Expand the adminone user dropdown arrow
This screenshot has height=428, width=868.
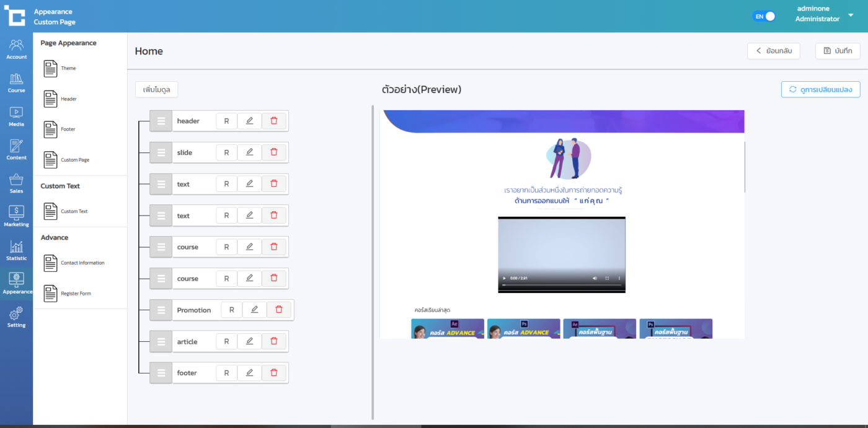[851, 15]
